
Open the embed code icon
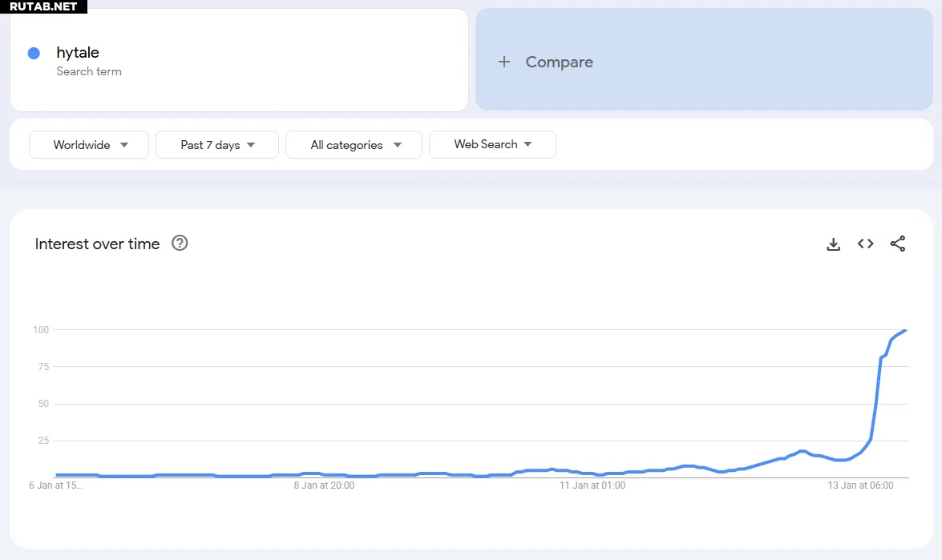click(x=865, y=244)
